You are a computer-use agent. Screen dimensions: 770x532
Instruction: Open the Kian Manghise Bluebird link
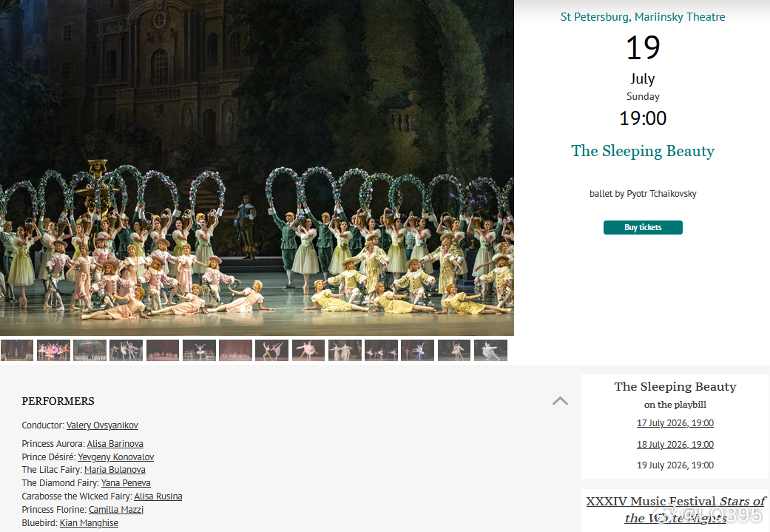[89, 522]
